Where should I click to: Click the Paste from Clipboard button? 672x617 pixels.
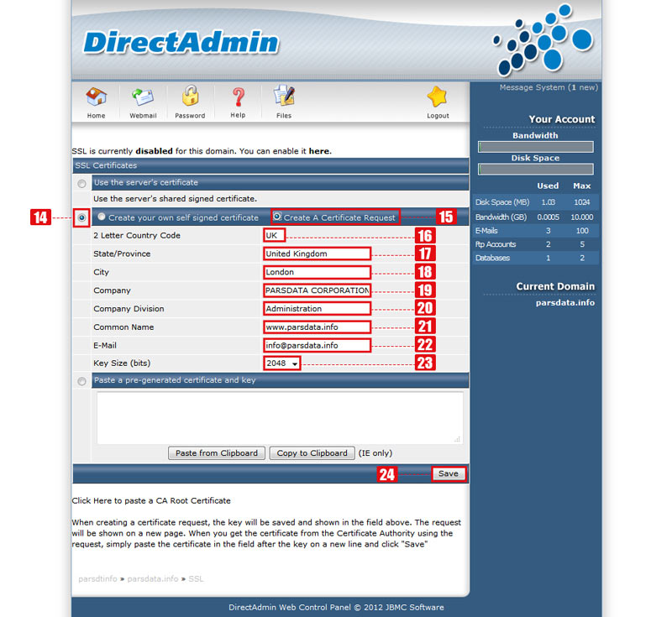pyautogui.click(x=217, y=453)
